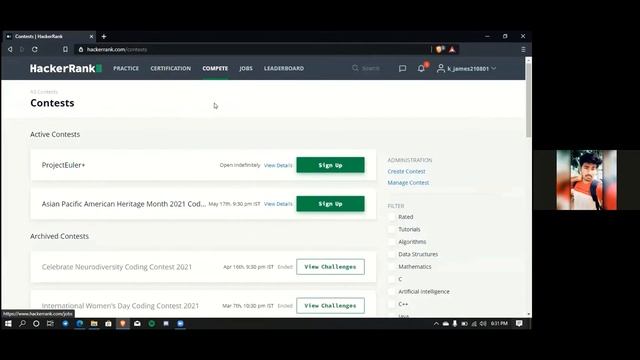Enable the Algorithms filter checkbox
The image size is (640, 360).
(x=391, y=242)
